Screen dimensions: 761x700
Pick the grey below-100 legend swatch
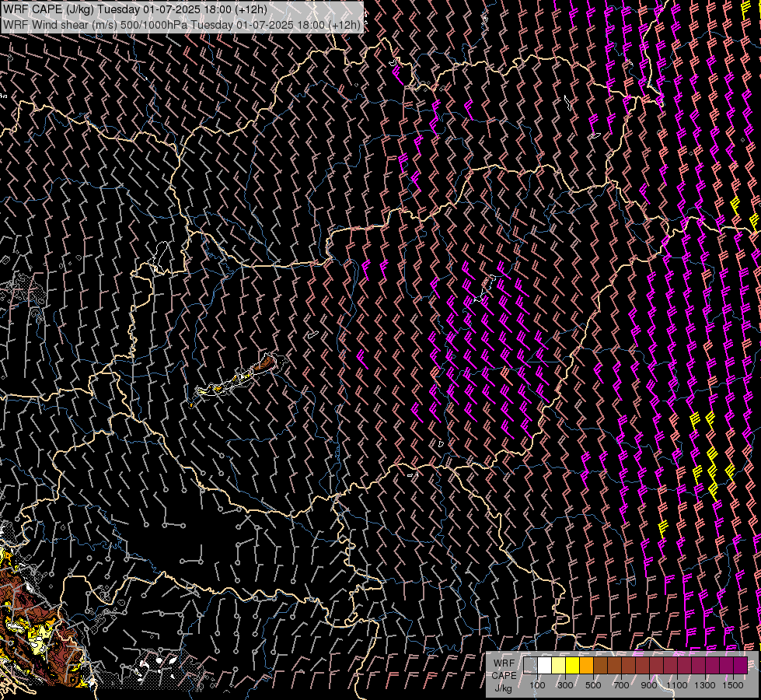pos(530,666)
